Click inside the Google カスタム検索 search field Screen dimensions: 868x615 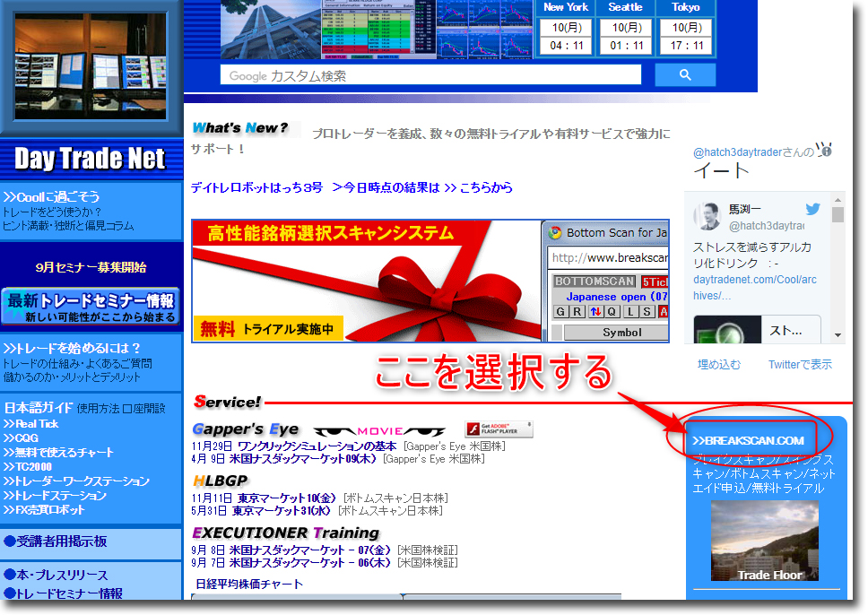(x=430, y=75)
